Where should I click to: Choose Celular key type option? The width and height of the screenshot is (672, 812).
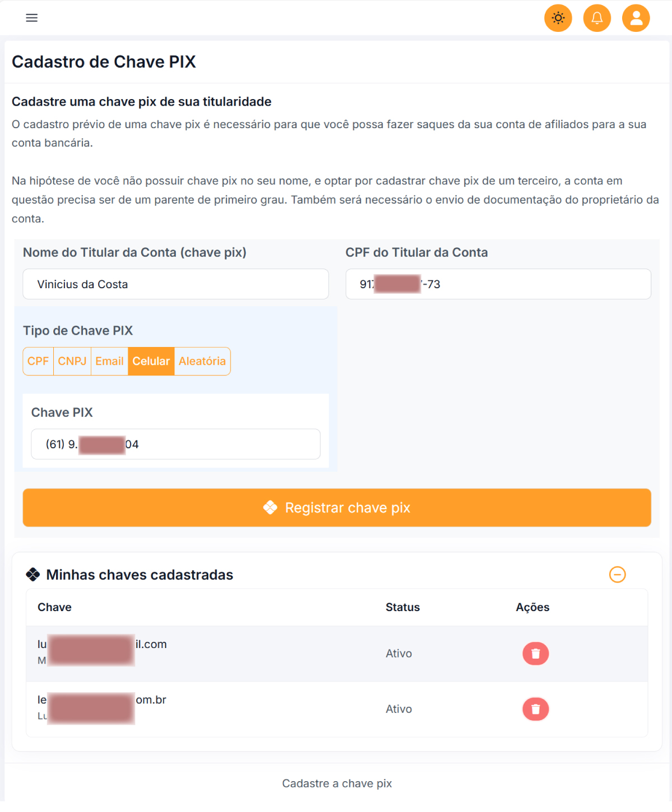[x=151, y=362]
